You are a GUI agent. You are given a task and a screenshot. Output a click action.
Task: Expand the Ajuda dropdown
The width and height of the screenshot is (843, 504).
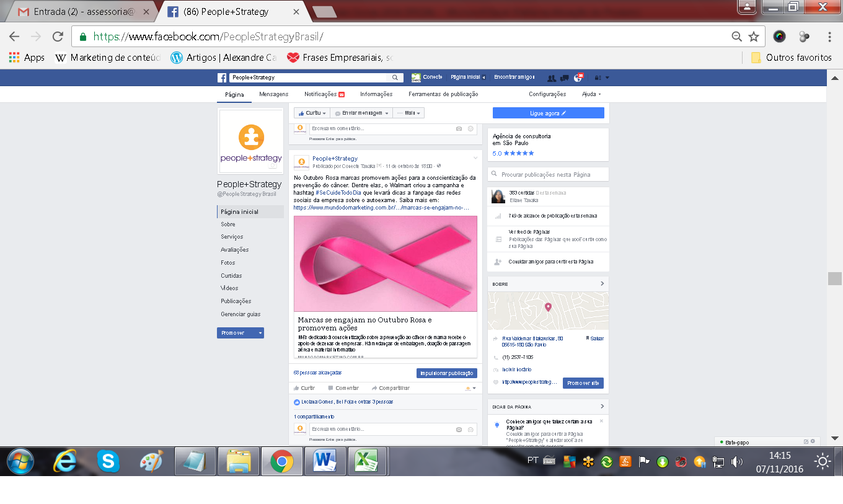tap(591, 94)
